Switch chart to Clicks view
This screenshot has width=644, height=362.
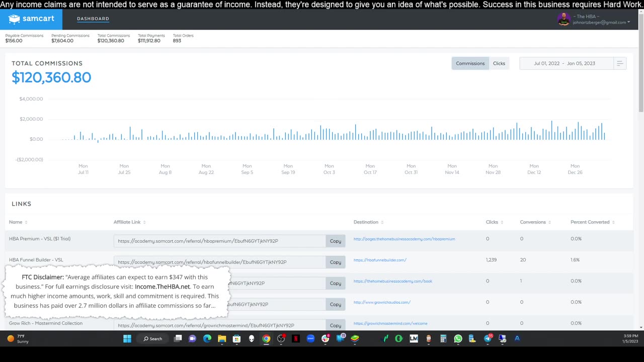tap(499, 63)
